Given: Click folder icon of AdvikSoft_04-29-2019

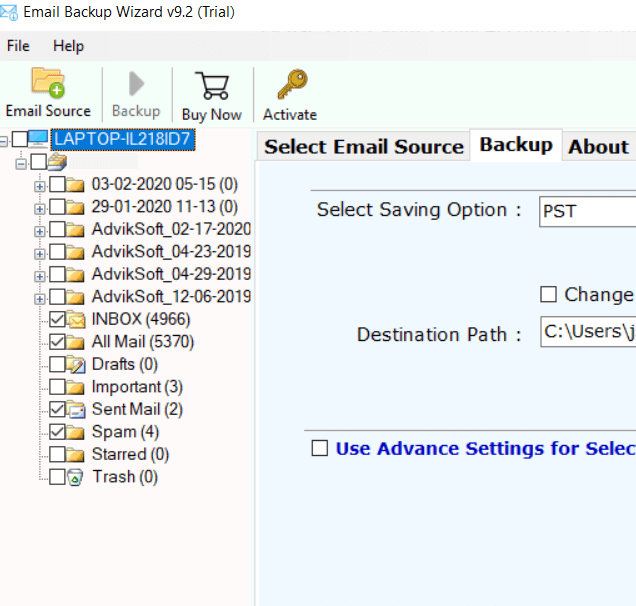Looking at the screenshot, I should (75, 275).
